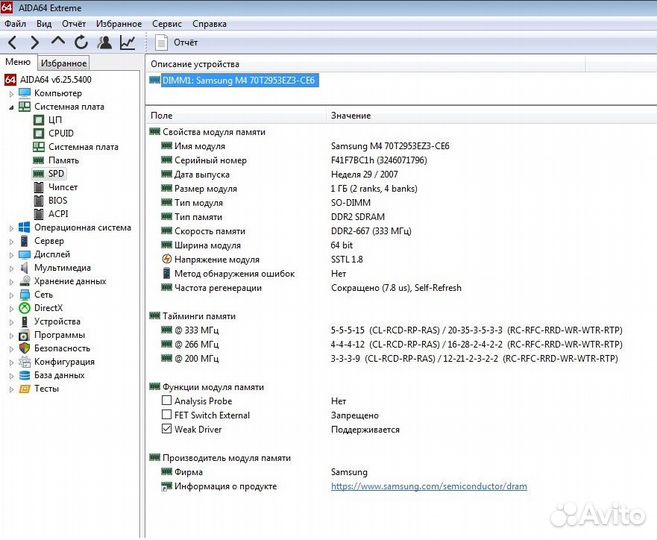
Task: Expand the Сервер tree node
Action: click(12, 242)
